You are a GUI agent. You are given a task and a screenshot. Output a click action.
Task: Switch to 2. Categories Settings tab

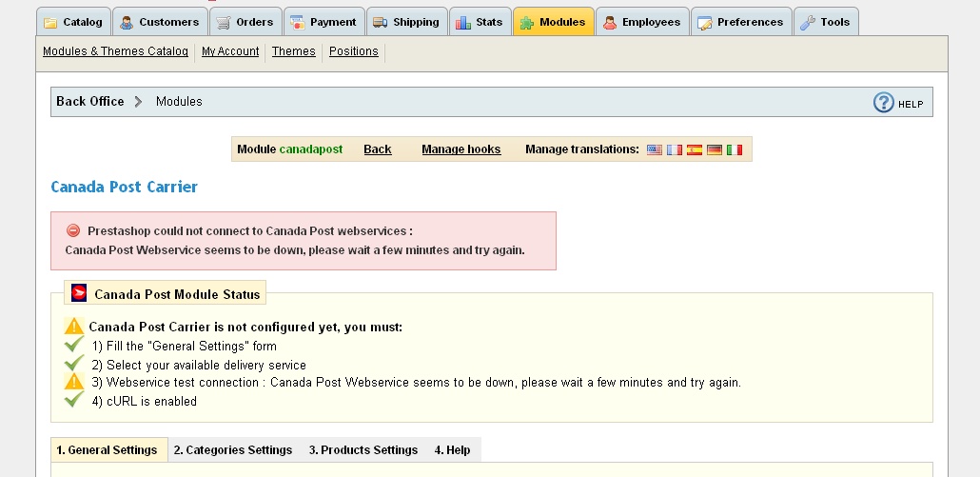click(x=233, y=450)
